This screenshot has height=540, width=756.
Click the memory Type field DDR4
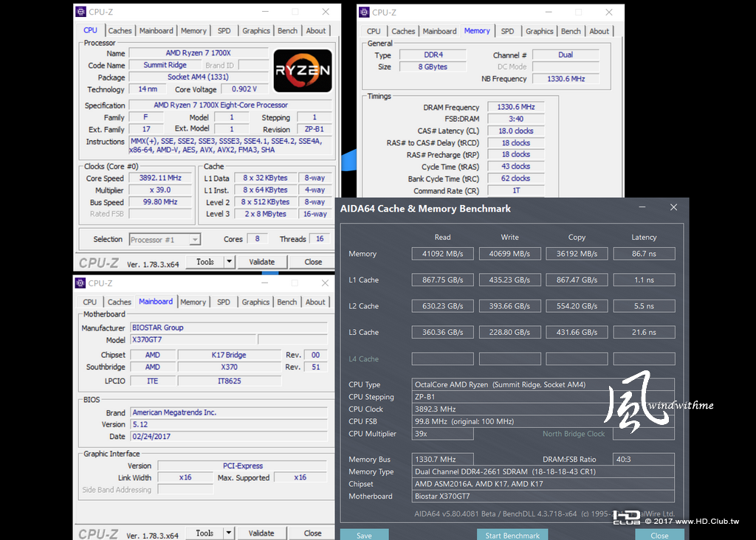point(433,55)
